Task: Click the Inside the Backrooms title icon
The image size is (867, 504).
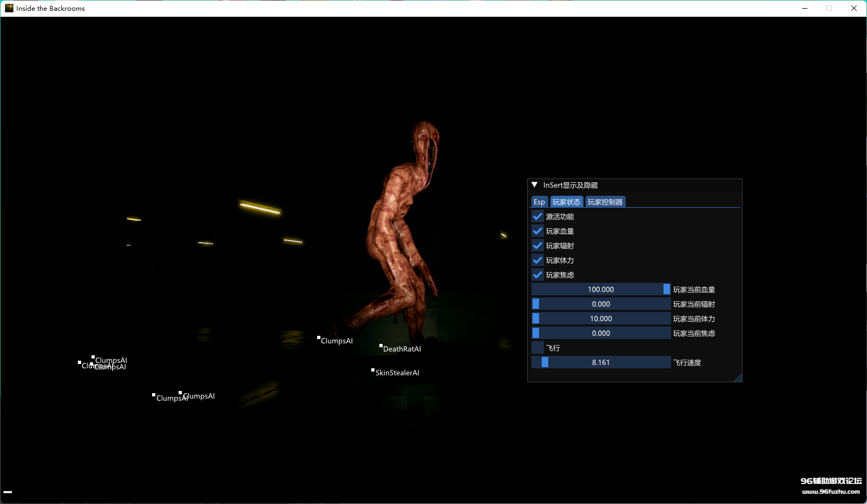Action: [9, 8]
